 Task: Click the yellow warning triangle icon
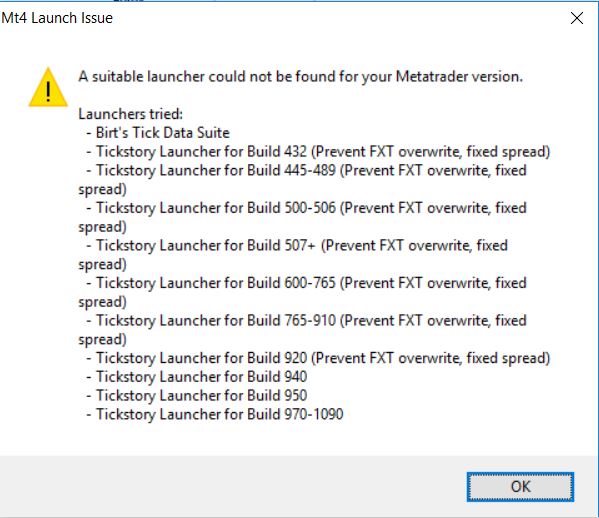coord(48,87)
